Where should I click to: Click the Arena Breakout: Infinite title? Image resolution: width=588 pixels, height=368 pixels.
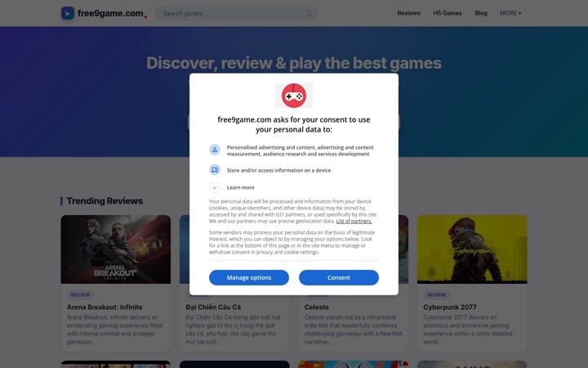pyautogui.click(x=105, y=307)
